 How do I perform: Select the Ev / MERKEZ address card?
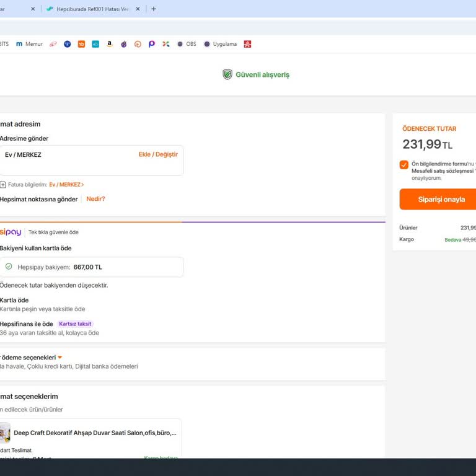(x=91, y=161)
